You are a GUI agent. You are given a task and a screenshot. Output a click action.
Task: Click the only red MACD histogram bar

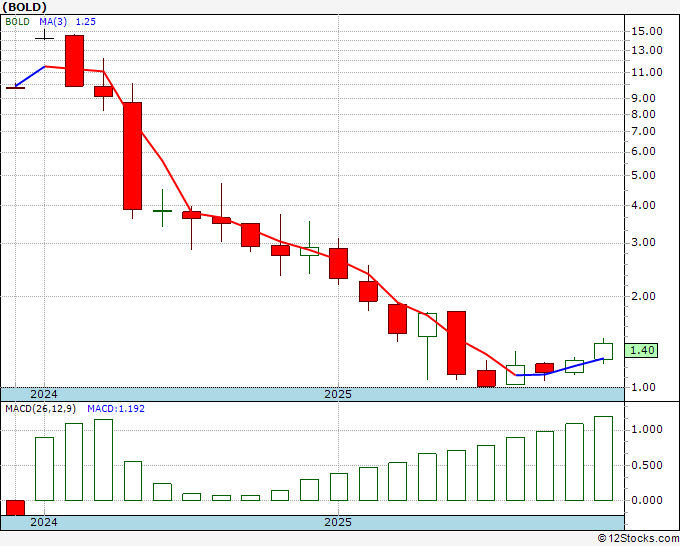(x=15, y=508)
